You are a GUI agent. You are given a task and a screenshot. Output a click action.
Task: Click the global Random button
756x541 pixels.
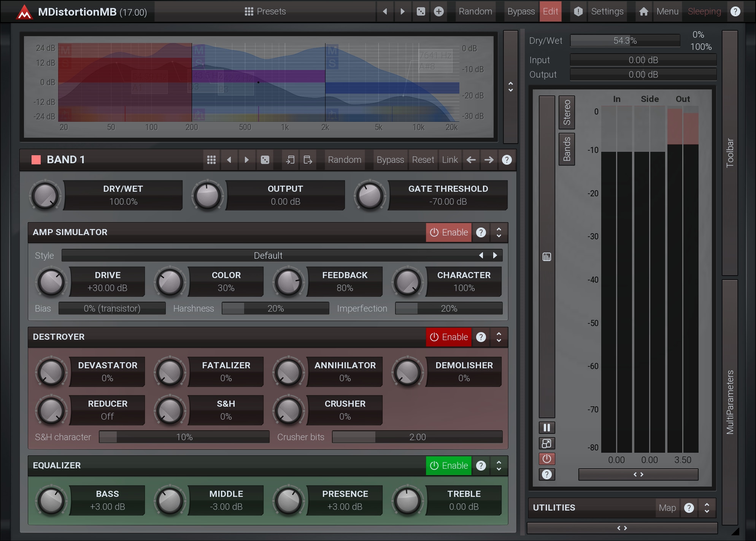(475, 11)
